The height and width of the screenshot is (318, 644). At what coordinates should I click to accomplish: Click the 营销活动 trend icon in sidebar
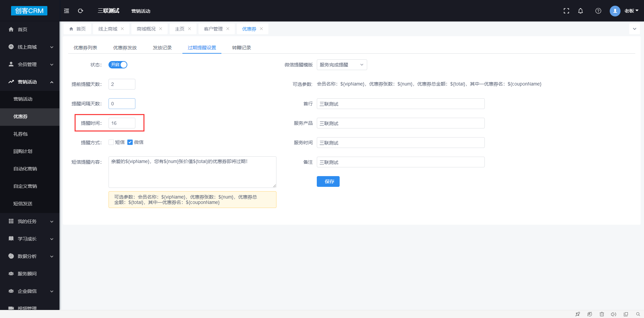11,82
